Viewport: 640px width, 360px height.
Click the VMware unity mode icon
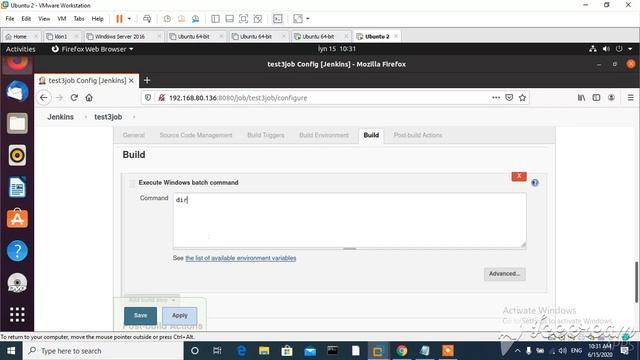[258, 19]
